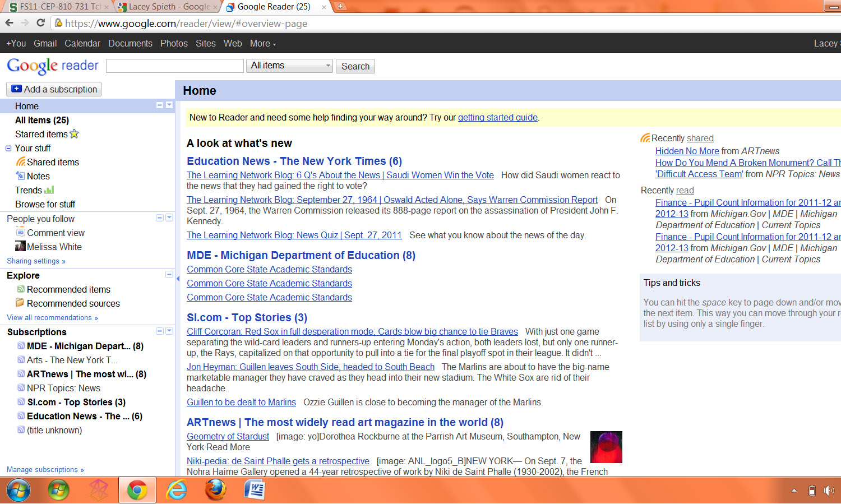Open Microsoft Word from the taskbar
Image resolution: width=841 pixels, height=504 pixels.
click(255, 491)
